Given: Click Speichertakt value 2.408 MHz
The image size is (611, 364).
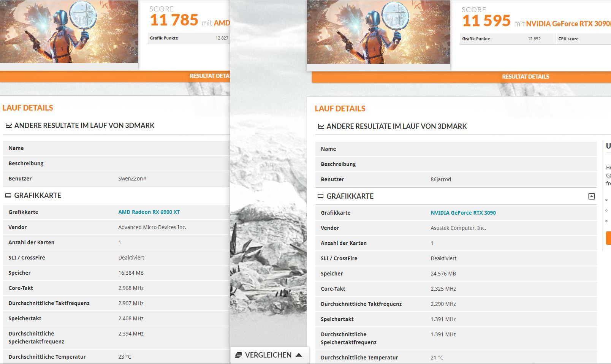Looking at the screenshot, I should tap(131, 318).
